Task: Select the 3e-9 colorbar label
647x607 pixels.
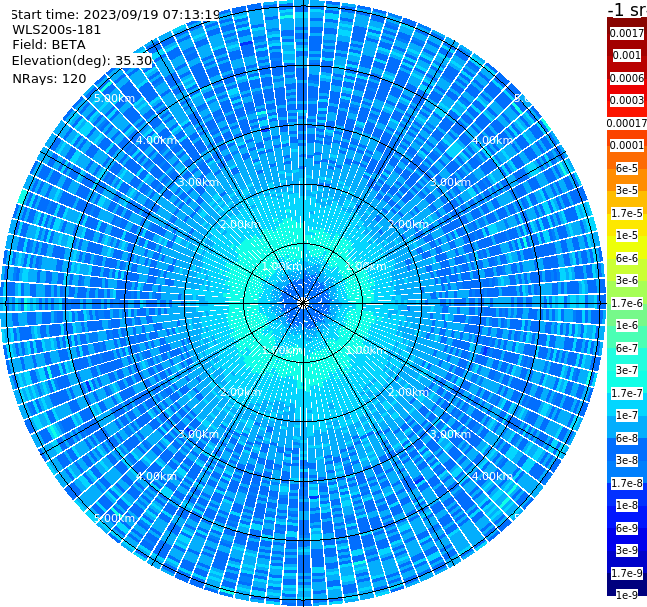Action: tap(627, 550)
